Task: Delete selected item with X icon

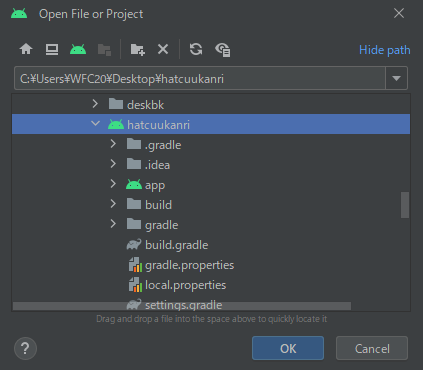Action: coord(163,49)
